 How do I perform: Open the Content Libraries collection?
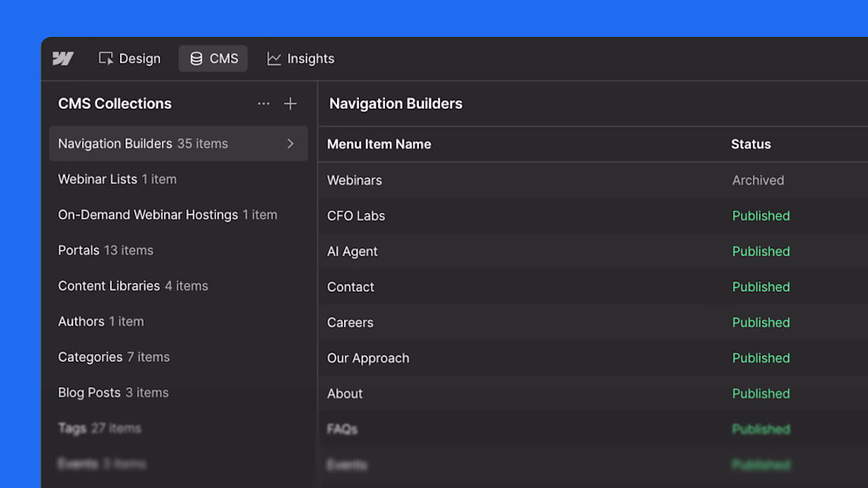(178, 286)
